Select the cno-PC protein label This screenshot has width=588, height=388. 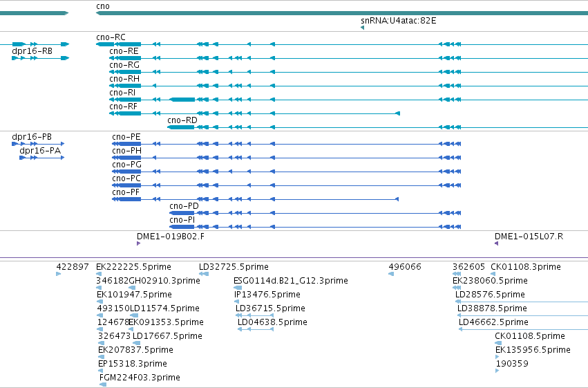click(x=126, y=178)
